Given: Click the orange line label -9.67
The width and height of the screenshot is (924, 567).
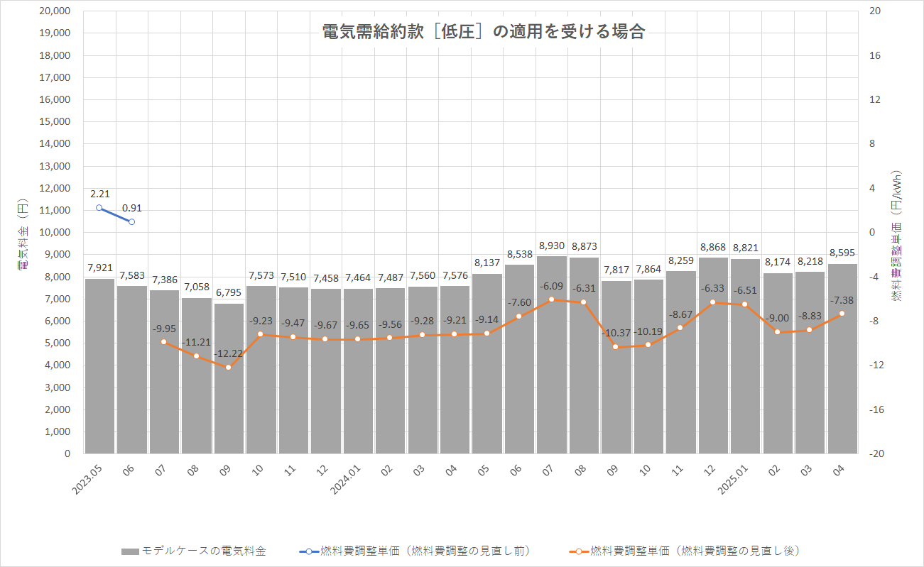Looking at the screenshot, I should (325, 325).
